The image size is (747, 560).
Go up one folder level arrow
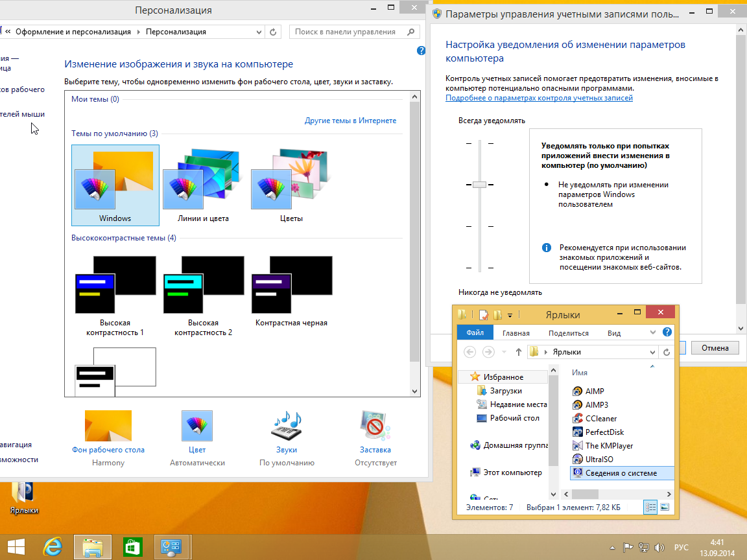point(518,352)
